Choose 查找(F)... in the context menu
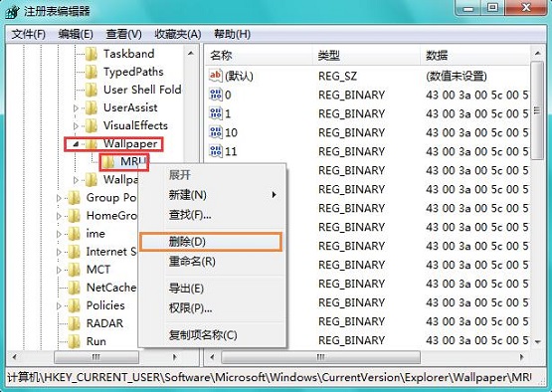 (212, 214)
